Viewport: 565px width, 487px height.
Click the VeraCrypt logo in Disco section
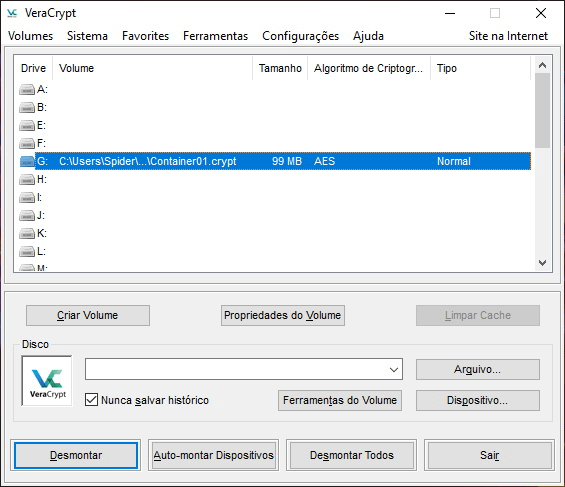[47, 381]
